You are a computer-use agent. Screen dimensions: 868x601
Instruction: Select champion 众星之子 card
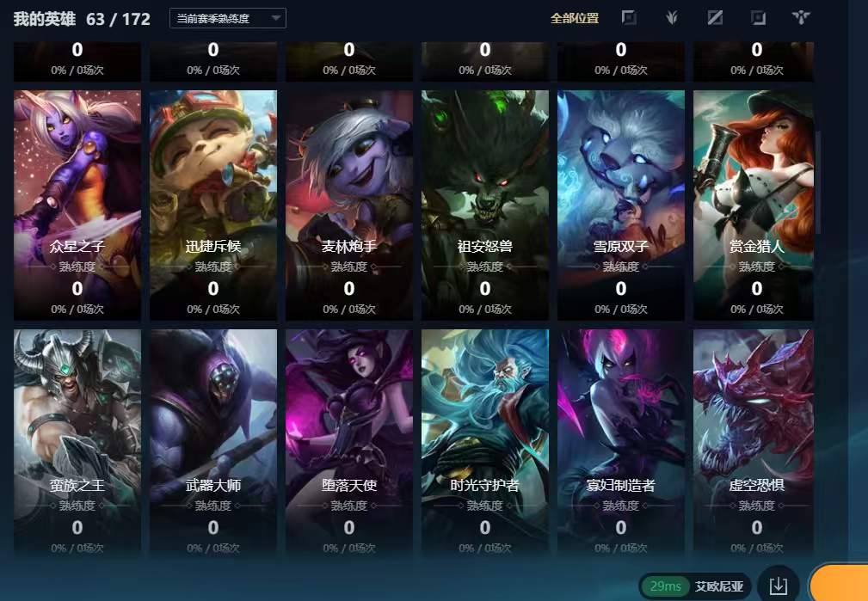pos(77,205)
